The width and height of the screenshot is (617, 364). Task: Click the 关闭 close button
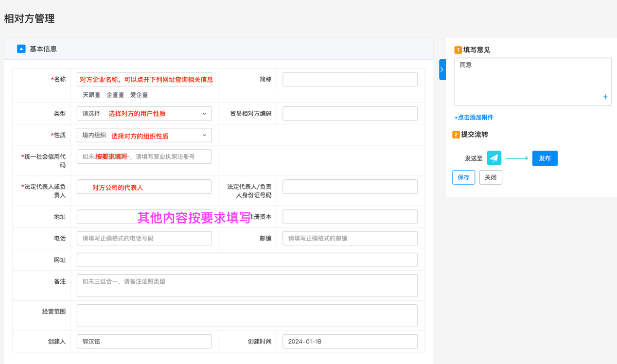tap(491, 177)
